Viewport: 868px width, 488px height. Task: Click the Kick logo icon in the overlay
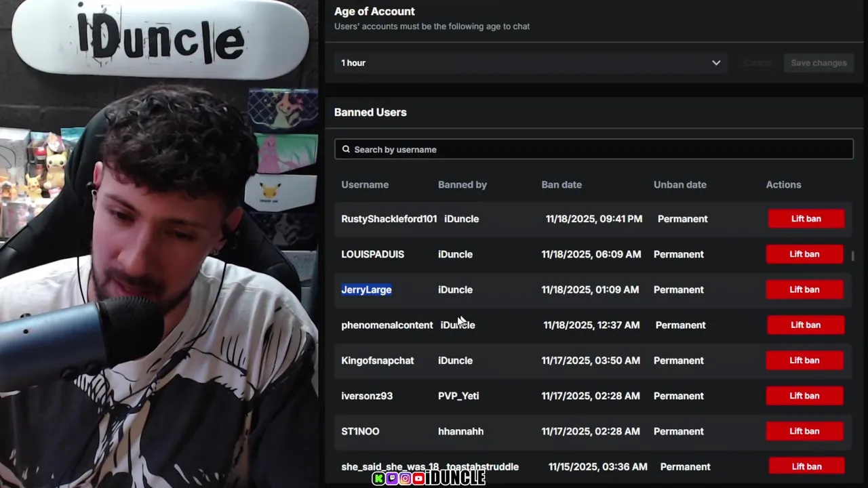pyautogui.click(x=379, y=479)
